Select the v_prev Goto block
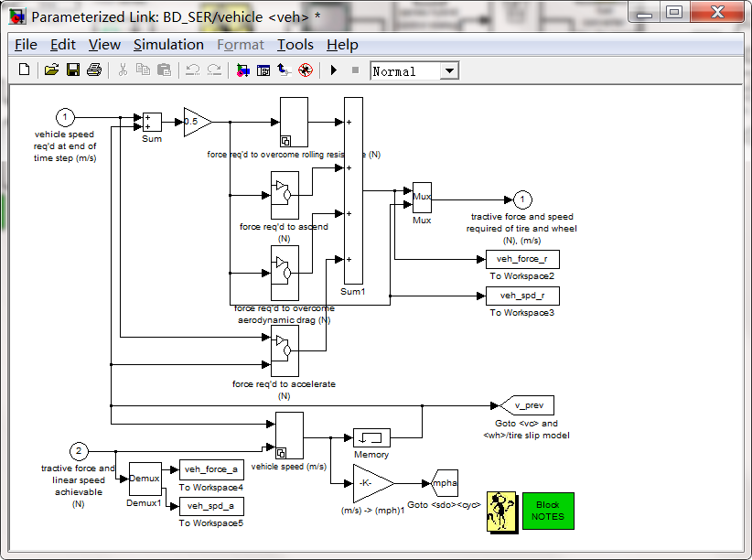 pos(527,405)
